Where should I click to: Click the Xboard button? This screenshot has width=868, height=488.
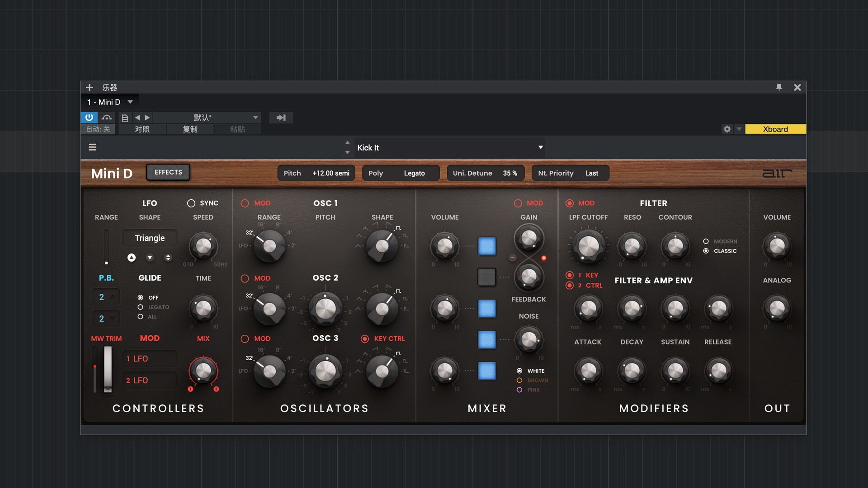775,129
